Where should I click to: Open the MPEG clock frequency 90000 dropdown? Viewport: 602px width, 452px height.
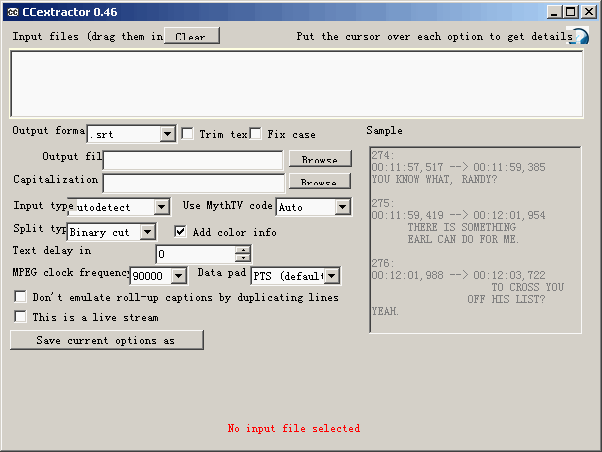179,275
